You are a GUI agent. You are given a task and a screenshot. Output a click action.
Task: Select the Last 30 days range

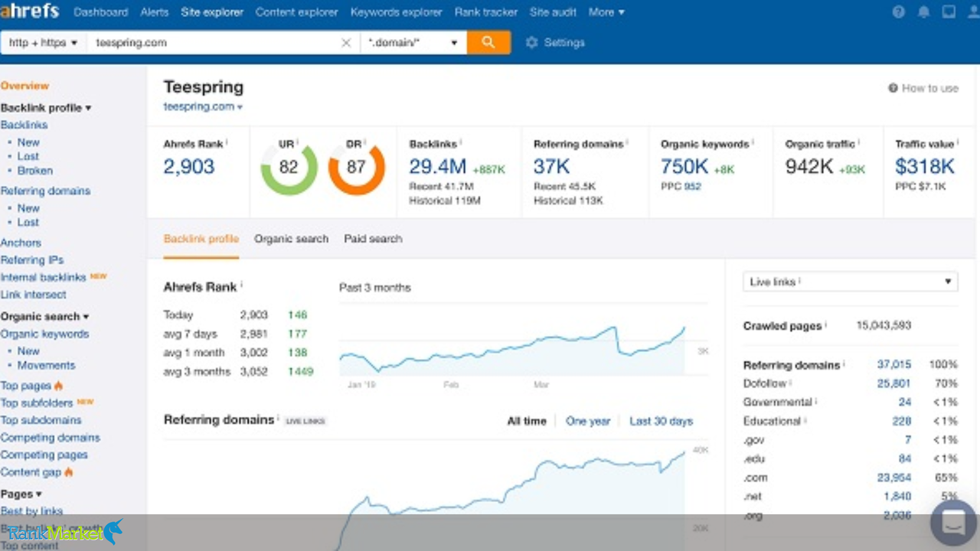tap(661, 421)
